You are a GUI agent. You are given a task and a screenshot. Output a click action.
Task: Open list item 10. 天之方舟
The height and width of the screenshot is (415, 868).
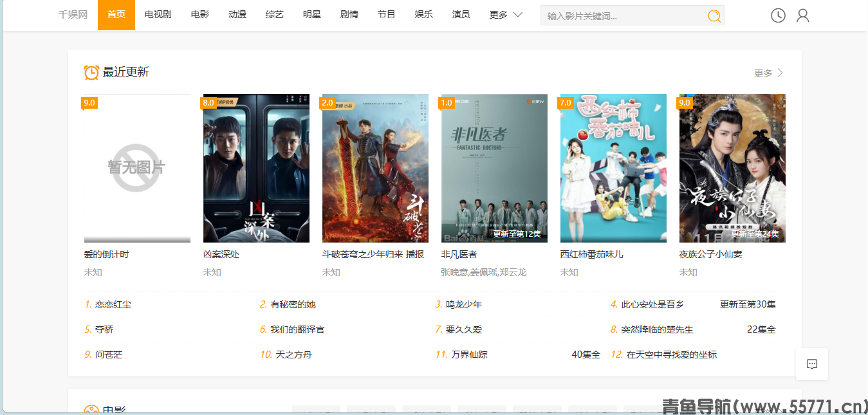coord(286,355)
